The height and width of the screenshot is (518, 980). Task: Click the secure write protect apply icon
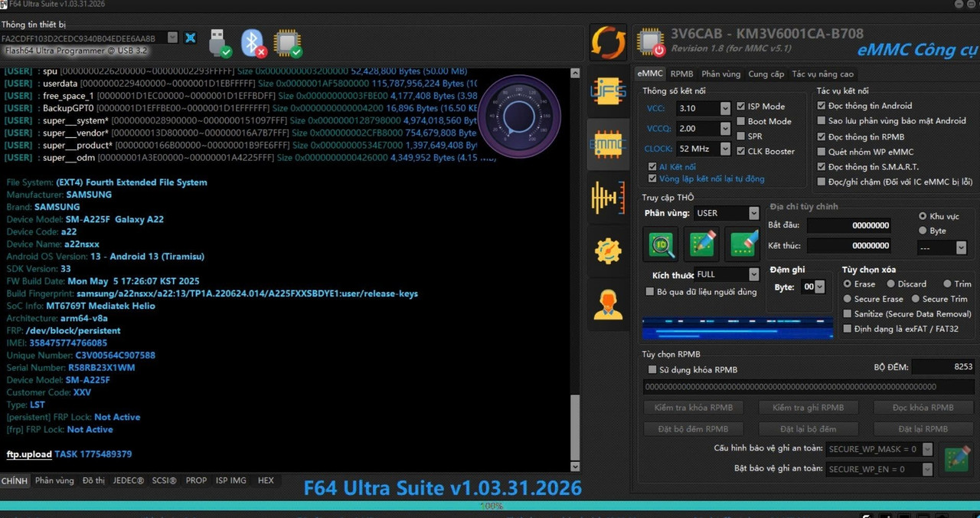tap(957, 459)
